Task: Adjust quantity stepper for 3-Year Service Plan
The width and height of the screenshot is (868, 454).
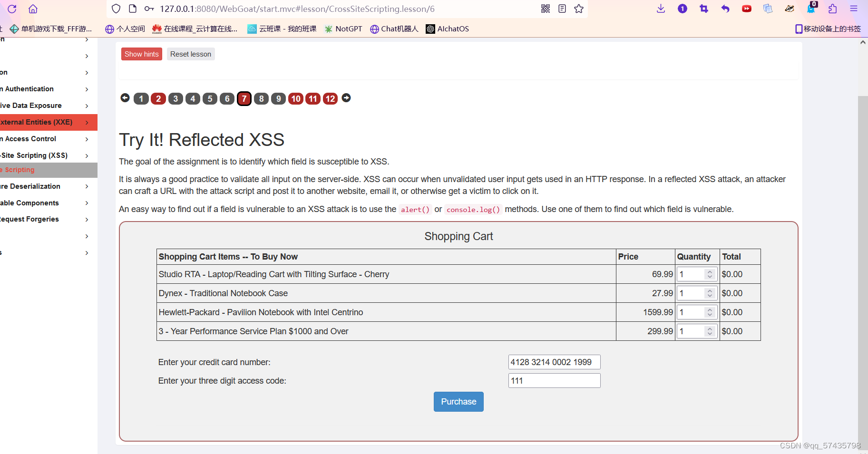Action: click(710, 331)
